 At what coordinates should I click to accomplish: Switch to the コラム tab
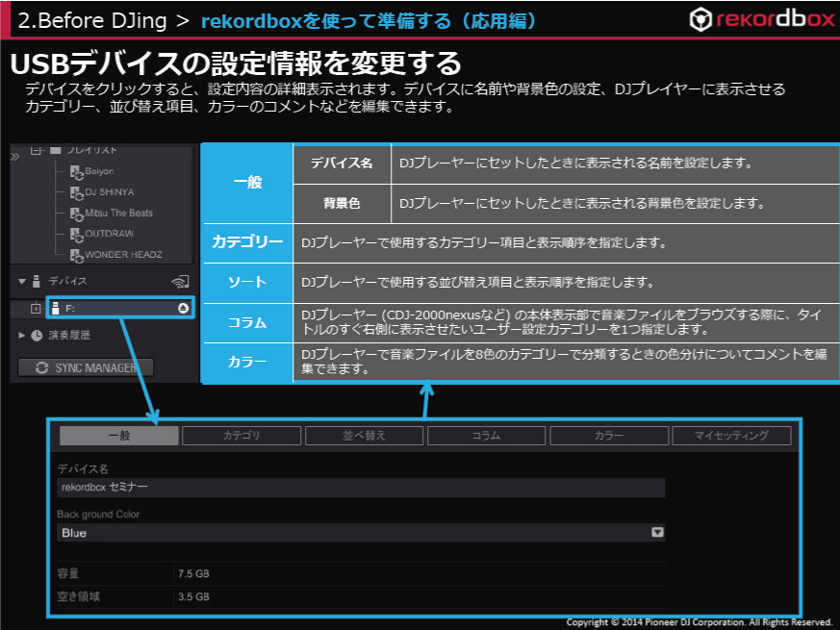(487, 436)
